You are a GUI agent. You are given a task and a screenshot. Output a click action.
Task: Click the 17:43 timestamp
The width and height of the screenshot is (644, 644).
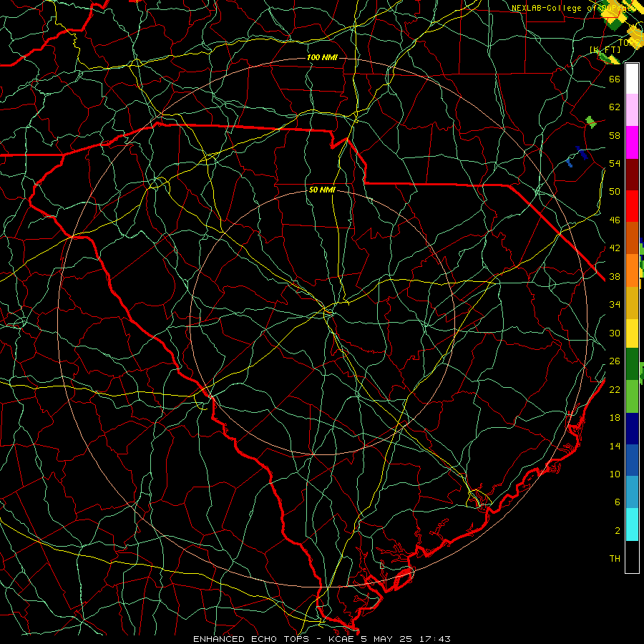coord(434,639)
